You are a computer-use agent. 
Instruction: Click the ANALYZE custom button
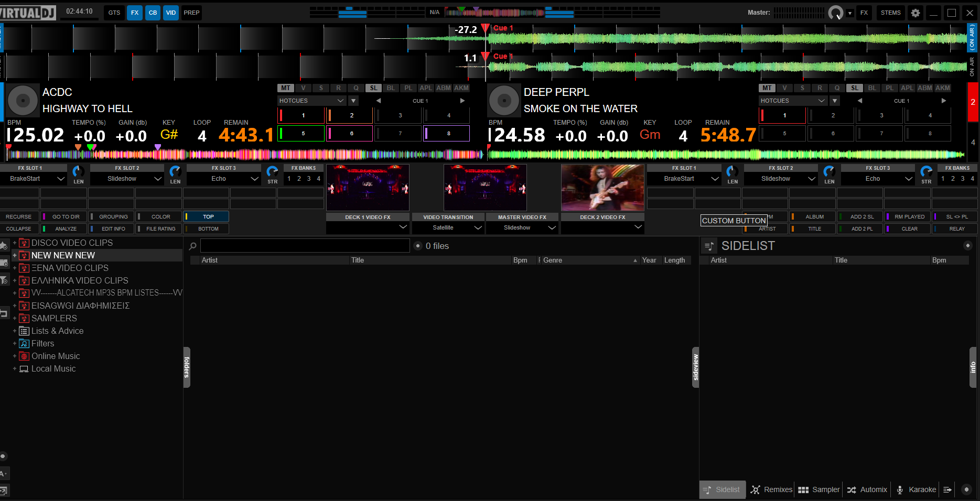tap(63, 229)
